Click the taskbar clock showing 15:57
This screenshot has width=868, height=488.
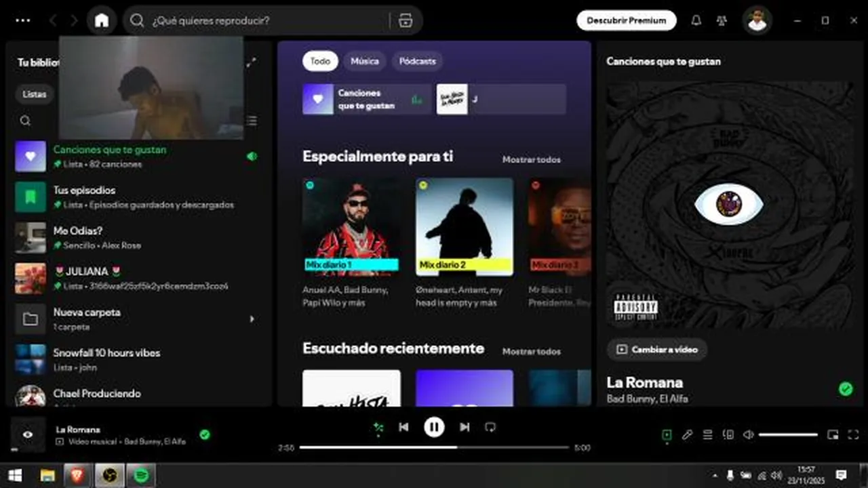click(806, 476)
